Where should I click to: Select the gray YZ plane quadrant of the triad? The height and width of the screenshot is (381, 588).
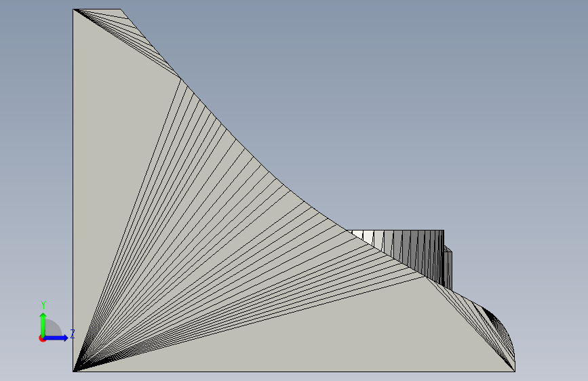[52, 329]
